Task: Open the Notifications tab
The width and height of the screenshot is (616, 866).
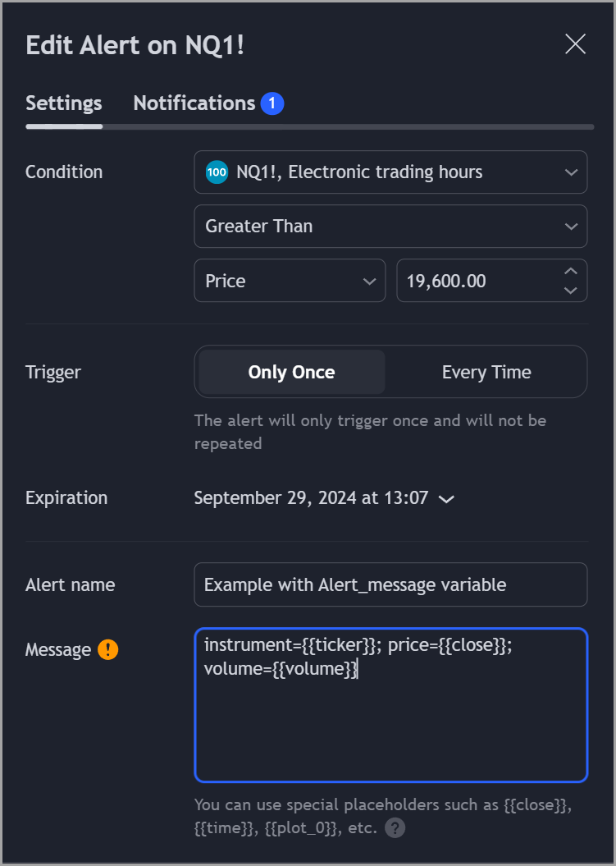Action: pos(194,103)
